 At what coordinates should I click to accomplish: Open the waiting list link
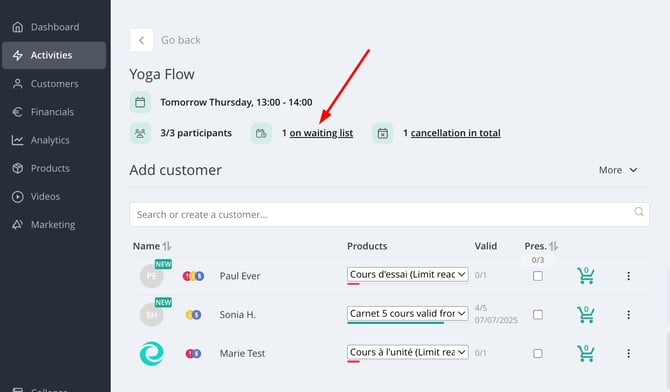point(321,133)
